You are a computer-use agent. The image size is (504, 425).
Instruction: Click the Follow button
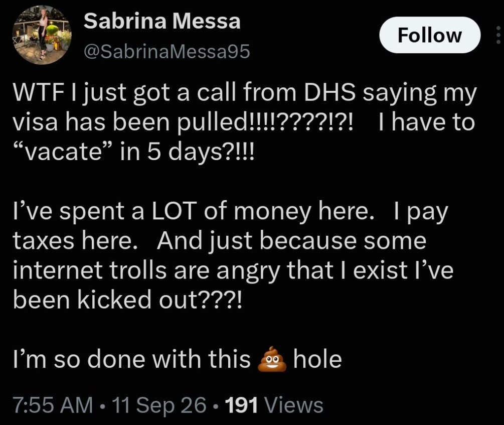point(430,35)
